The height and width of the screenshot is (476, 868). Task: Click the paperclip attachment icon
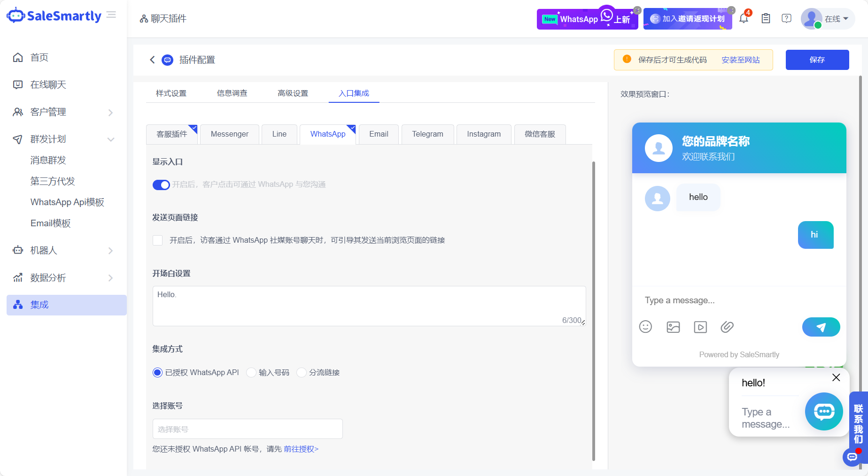coord(727,327)
